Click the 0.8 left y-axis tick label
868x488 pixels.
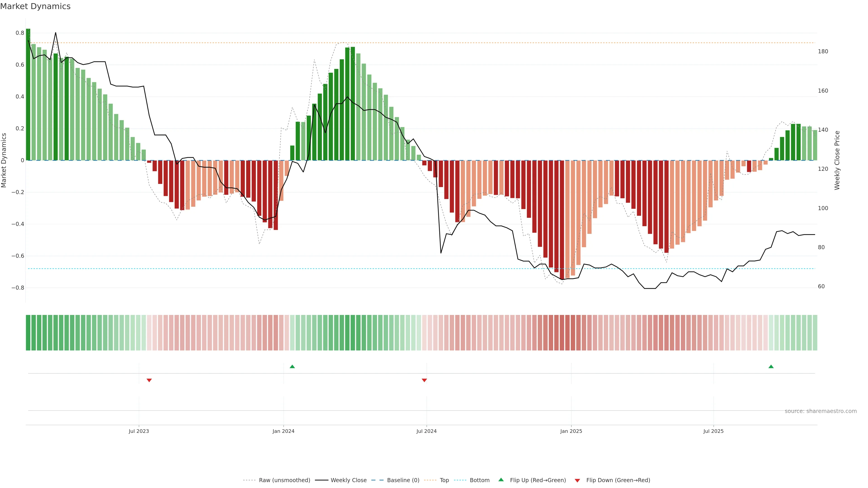(x=20, y=33)
